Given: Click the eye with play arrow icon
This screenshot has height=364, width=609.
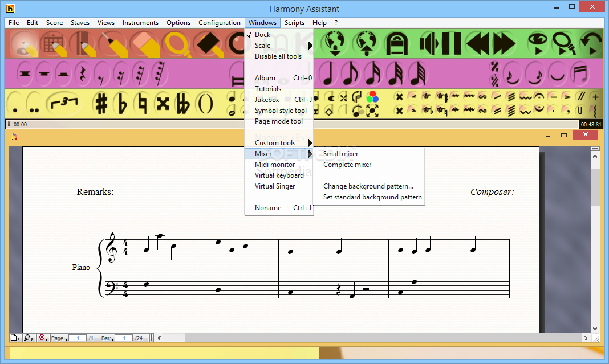Looking at the screenshot, I should 538,43.
